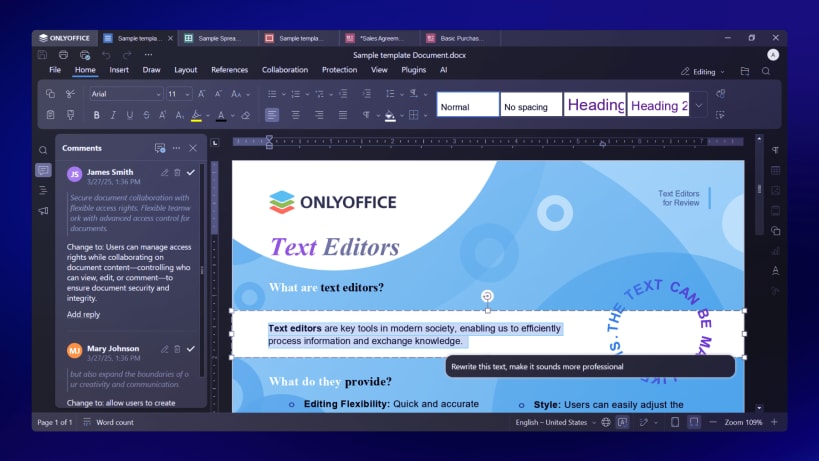The width and height of the screenshot is (819, 461).
Task: Expand the styles gallery arrow
Action: (x=699, y=106)
